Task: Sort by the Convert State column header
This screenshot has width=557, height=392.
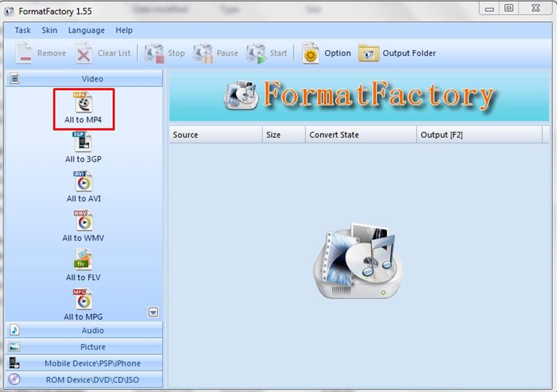Action: click(x=361, y=135)
